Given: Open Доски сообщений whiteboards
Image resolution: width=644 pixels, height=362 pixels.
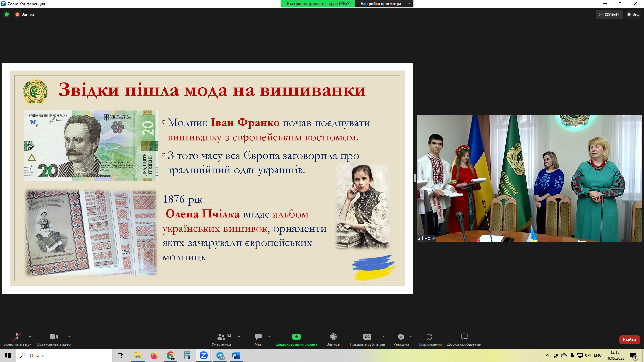Looking at the screenshot, I should click(x=464, y=339).
